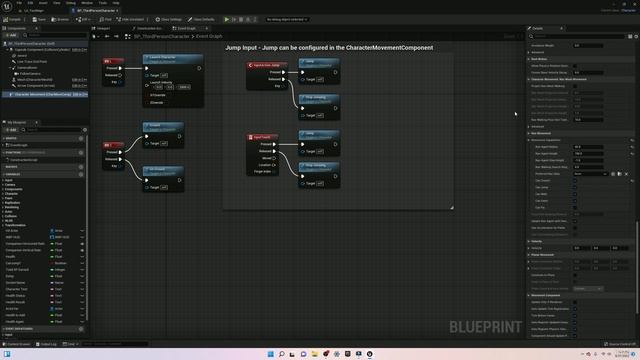Toggle the Can Swim checkbox
This screenshot has width=640, height=360.
pyautogui.click(x=575, y=201)
